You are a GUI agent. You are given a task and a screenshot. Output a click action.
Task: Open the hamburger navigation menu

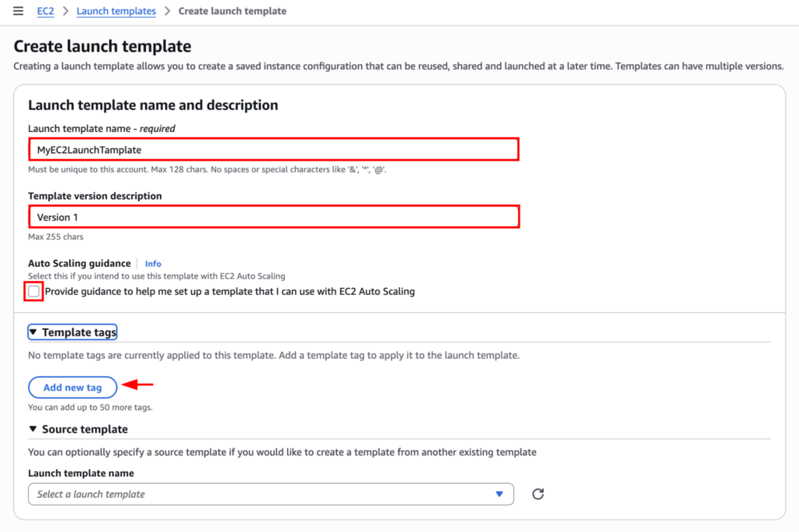pos(18,11)
